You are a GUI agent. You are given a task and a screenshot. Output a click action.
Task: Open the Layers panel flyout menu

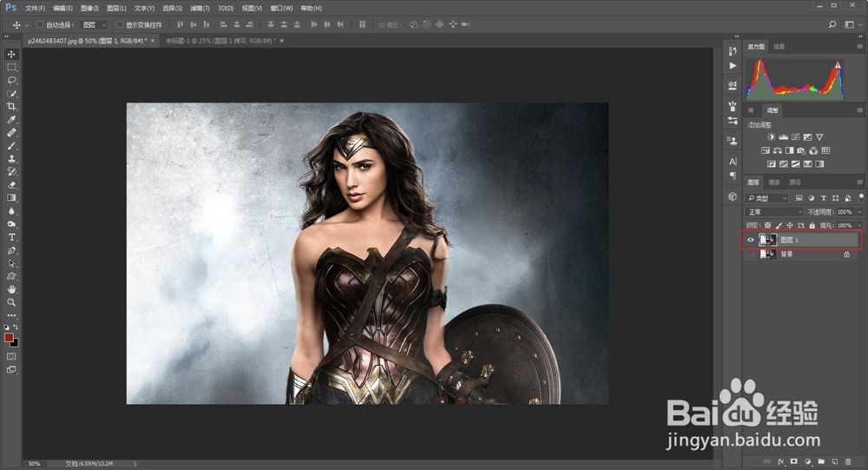click(x=859, y=182)
